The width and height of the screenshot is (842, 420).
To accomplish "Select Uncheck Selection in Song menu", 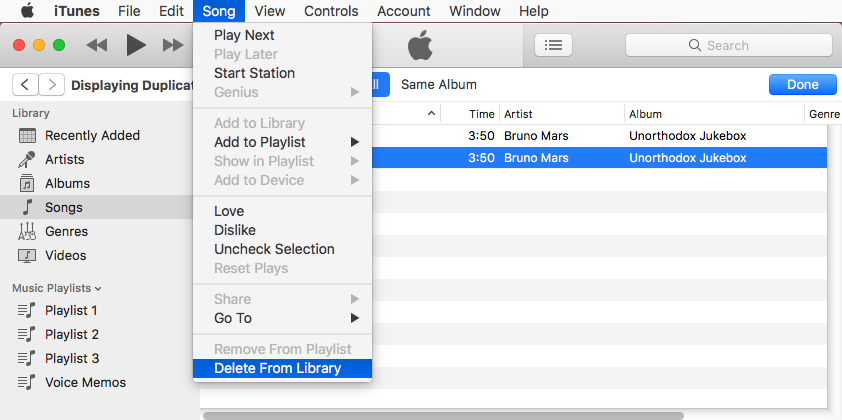I will (x=274, y=249).
